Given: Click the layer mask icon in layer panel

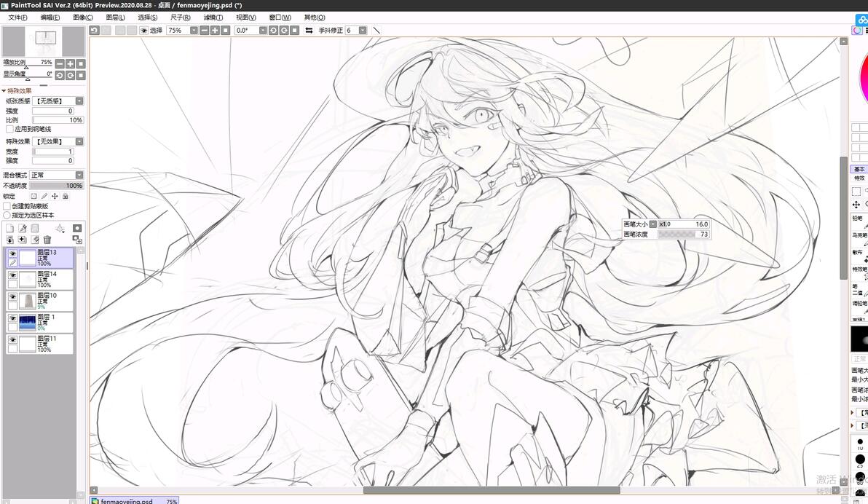Looking at the screenshot, I should [77, 228].
